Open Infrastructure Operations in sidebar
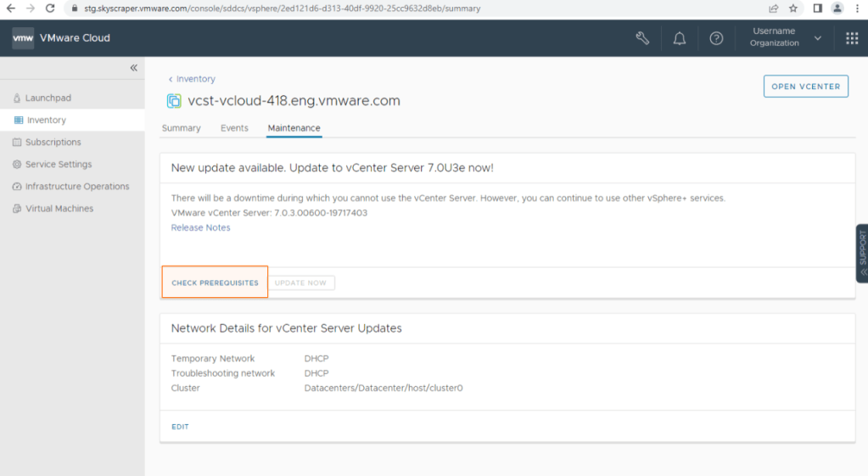This screenshot has height=476, width=868. coord(76,187)
